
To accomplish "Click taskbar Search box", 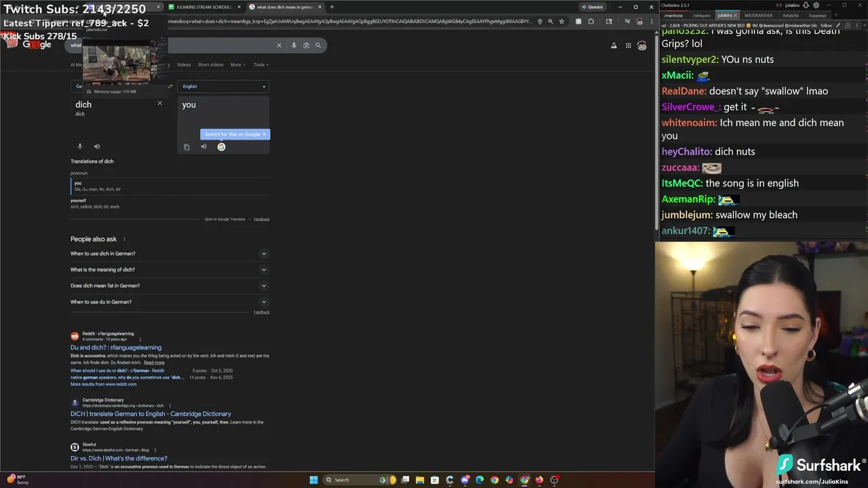I will click(359, 480).
